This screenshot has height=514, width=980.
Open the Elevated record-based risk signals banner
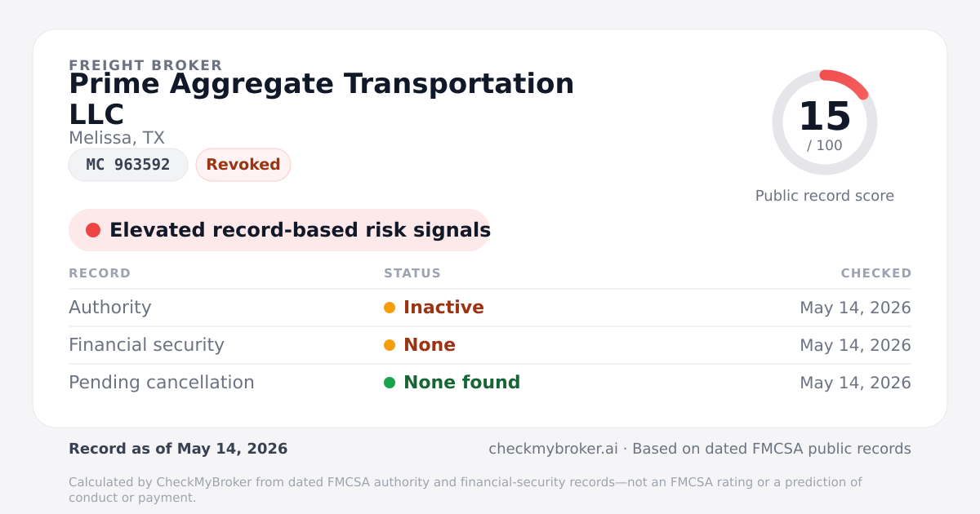[x=279, y=230]
